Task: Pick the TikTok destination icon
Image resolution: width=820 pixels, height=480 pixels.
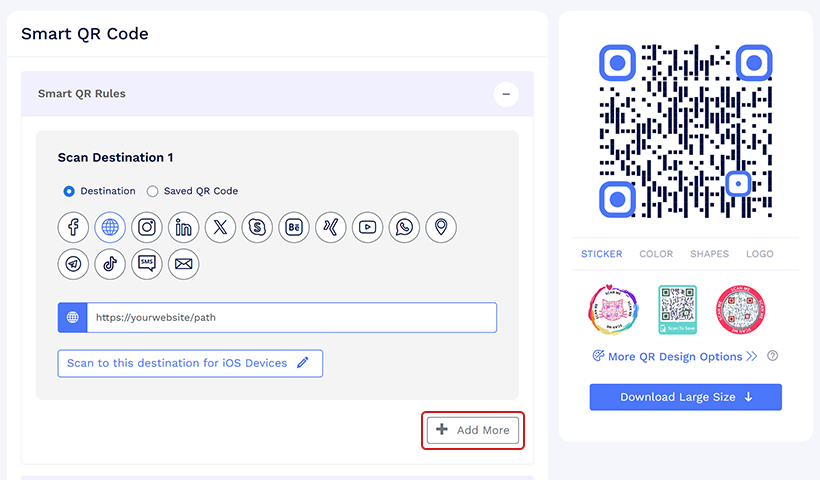Action: (x=110, y=264)
